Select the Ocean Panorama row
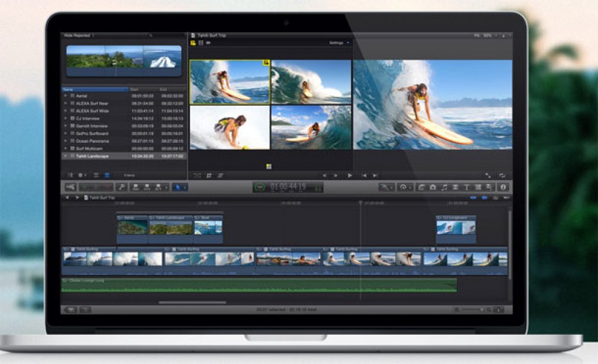 [x=124, y=141]
